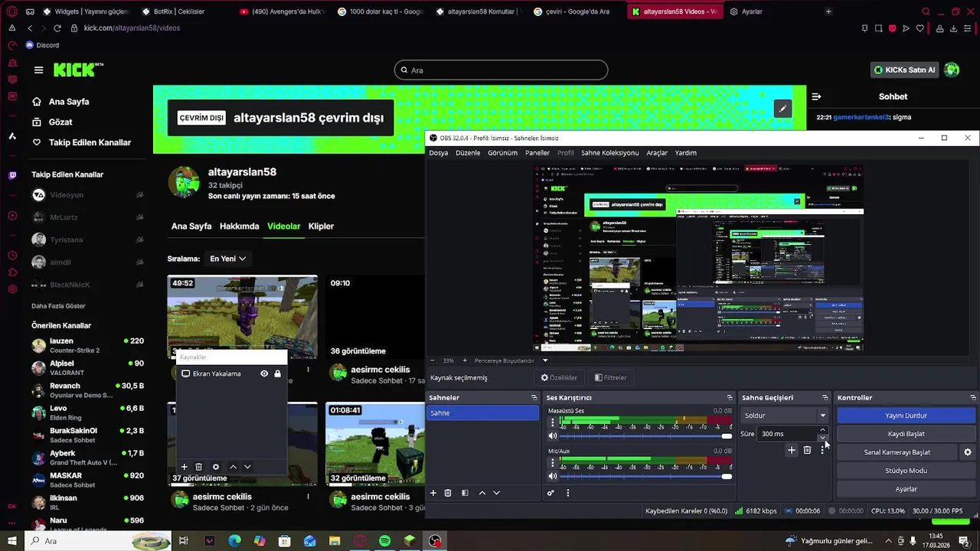The width and height of the screenshot is (980, 551).
Task: Open Gözat in the Kick sidebar
Action: (60, 122)
